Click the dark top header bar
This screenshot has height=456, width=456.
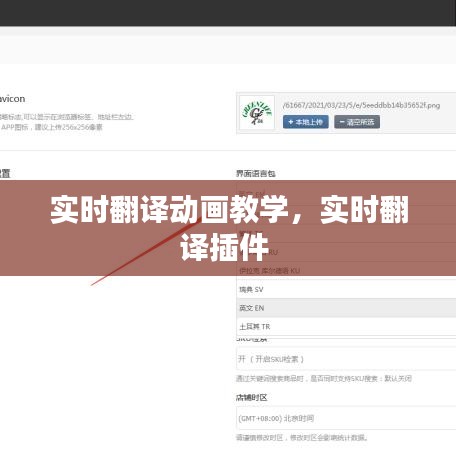click(228, 13)
